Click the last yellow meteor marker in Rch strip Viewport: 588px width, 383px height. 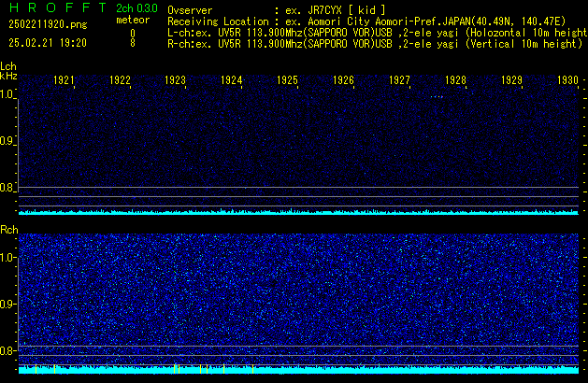(x=252, y=369)
